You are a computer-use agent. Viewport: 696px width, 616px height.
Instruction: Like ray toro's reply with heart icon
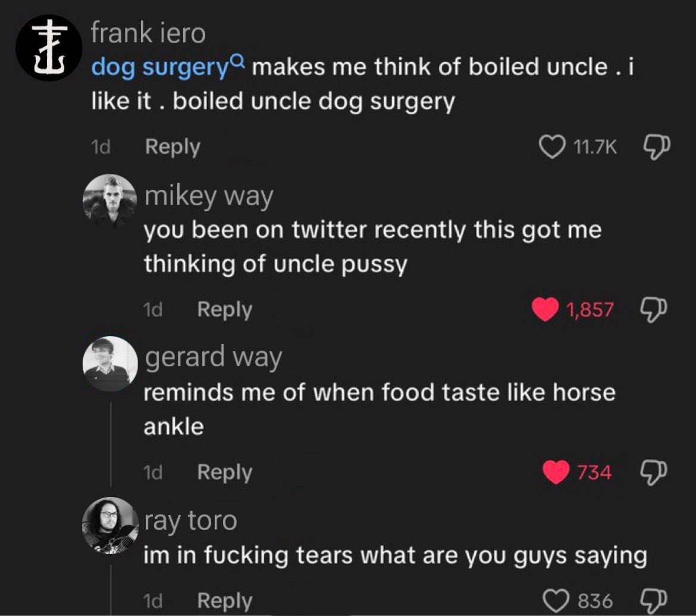[556, 601]
